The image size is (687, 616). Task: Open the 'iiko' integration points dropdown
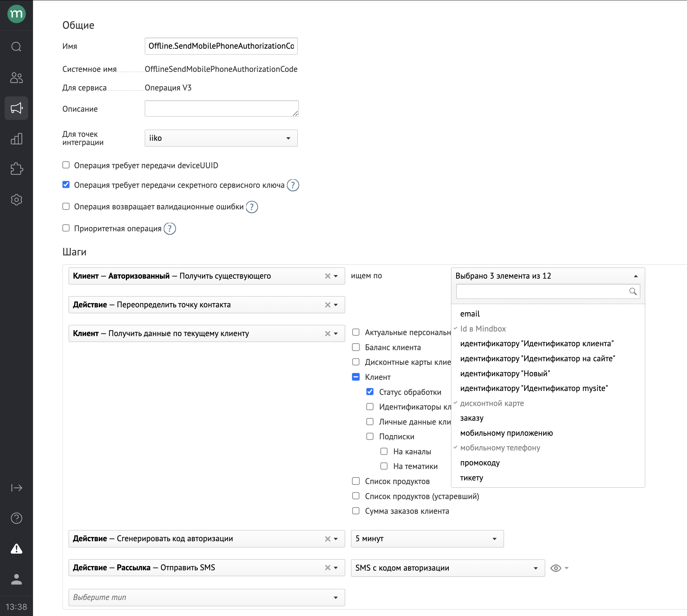221,138
